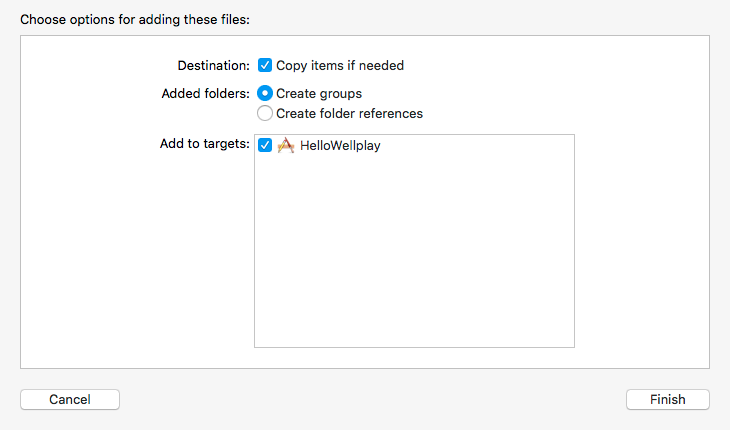Click the empty area between Cancel and Finish
This screenshot has width=730, height=430.
coord(370,399)
